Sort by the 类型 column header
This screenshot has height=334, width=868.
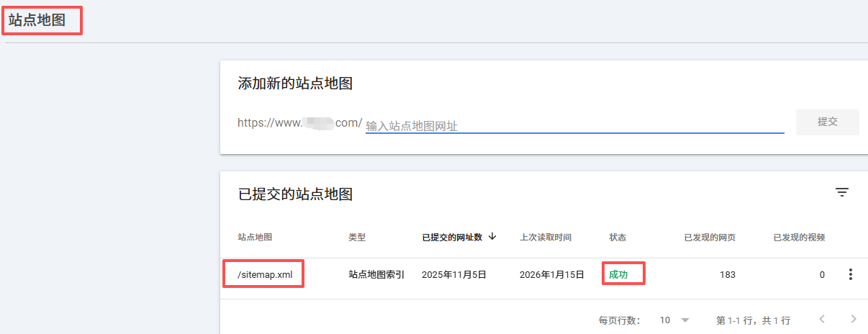pos(357,237)
